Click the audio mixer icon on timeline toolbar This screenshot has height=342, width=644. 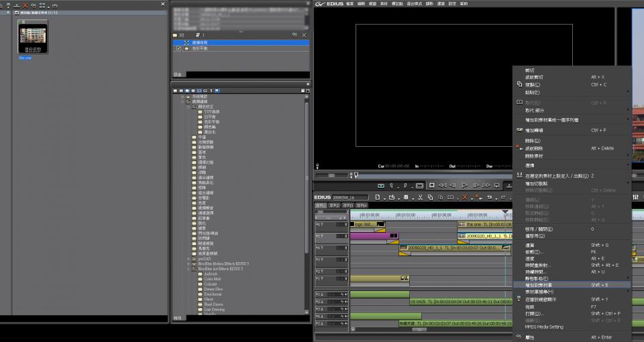pyautogui.click(x=635, y=197)
